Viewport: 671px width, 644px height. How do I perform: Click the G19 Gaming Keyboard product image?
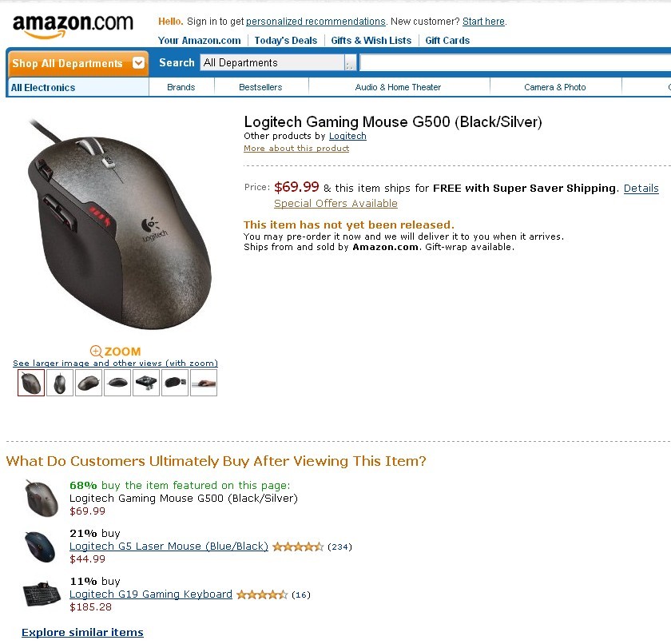click(x=42, y=594)
